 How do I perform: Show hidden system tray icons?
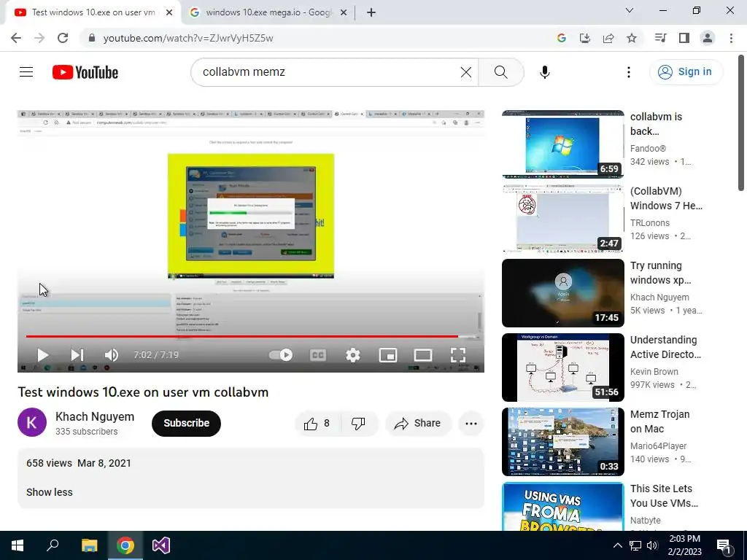click(617, 545)
